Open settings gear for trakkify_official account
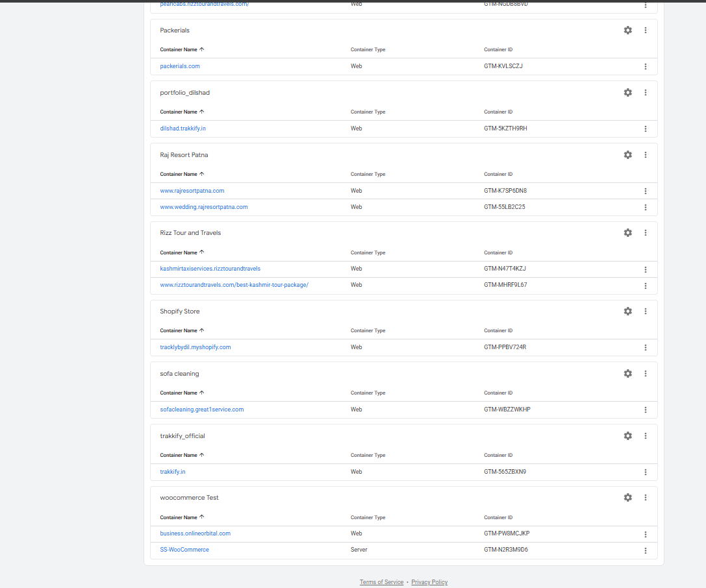 click(x=627, y=435)
